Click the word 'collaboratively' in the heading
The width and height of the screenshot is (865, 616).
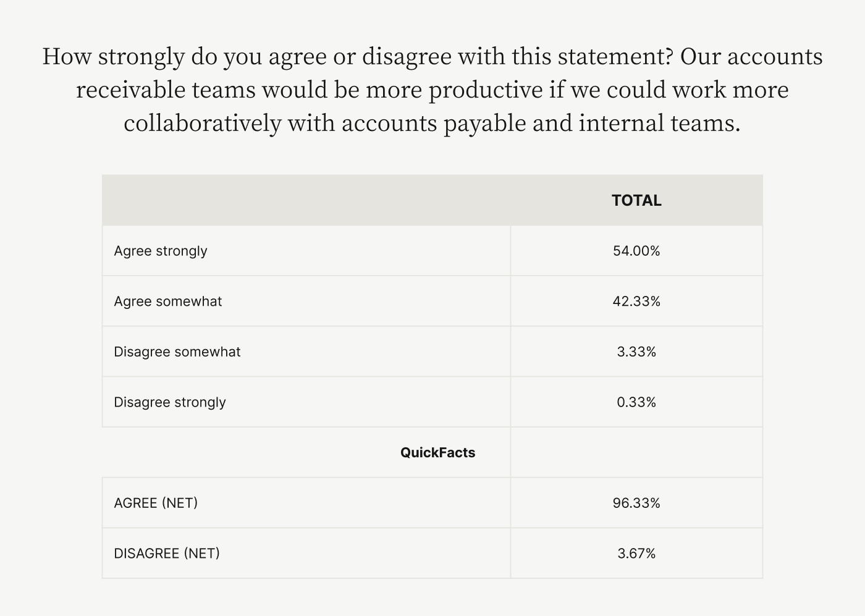pyautogui.click(x=203, y=123)
